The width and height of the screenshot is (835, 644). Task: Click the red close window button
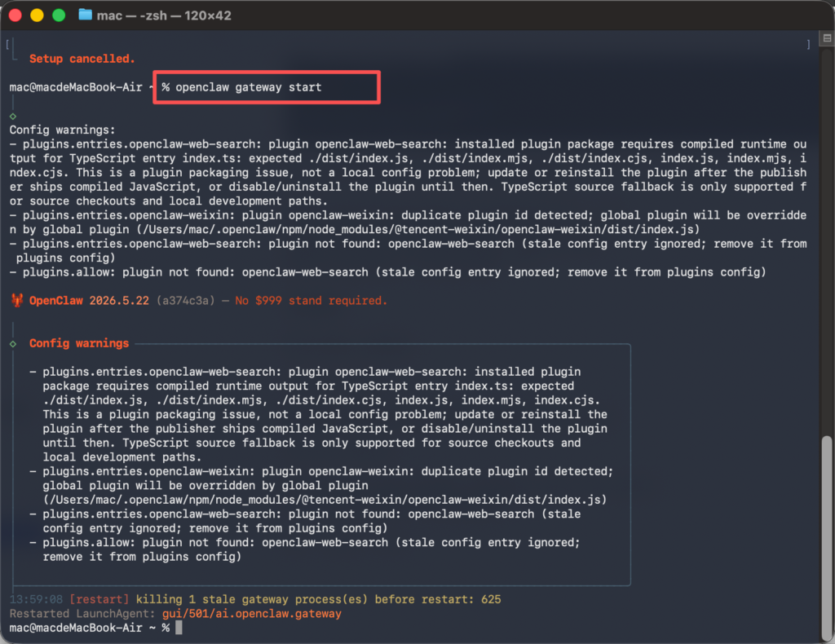(x=15, y=15)
